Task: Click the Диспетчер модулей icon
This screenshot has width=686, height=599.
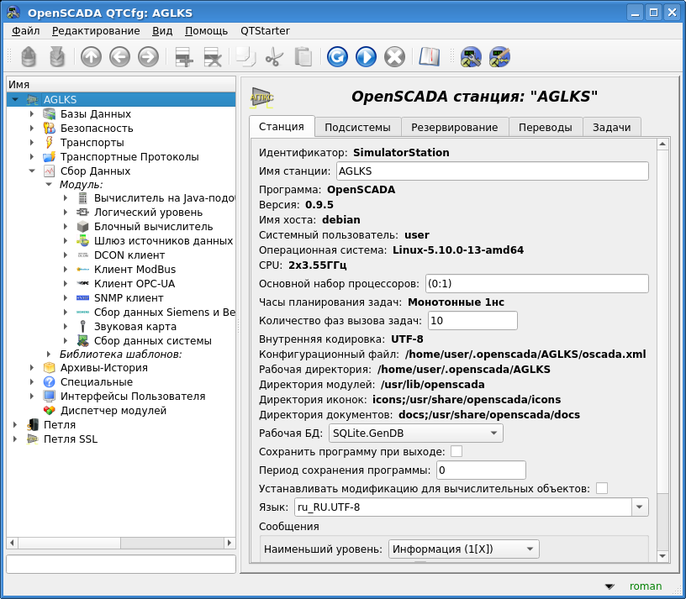Action: click(49, 410)
